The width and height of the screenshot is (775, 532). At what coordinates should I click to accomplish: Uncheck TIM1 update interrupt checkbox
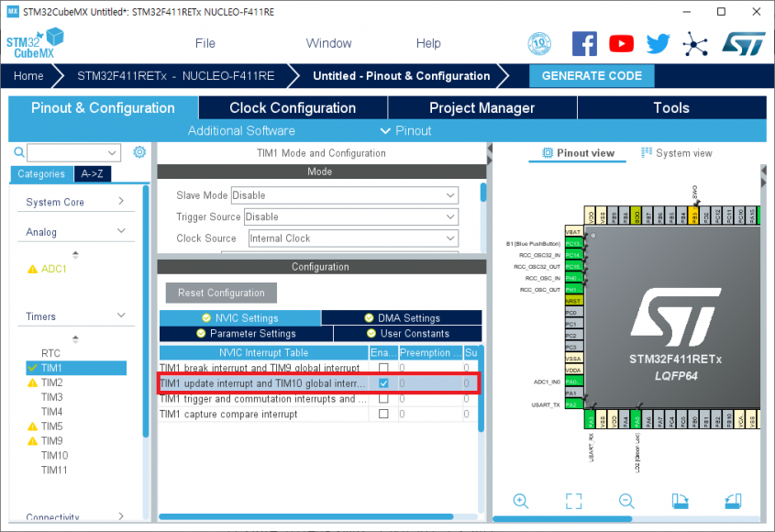pyautogui.click(x=383, y=383)
